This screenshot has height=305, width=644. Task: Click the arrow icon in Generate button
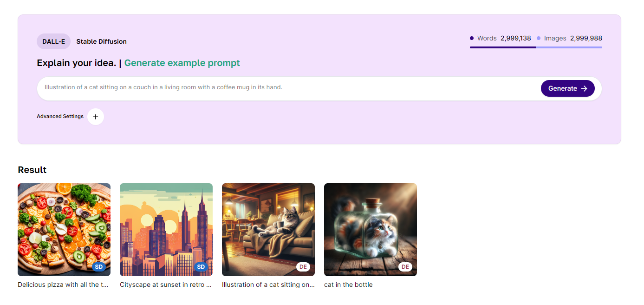(584, 88)
